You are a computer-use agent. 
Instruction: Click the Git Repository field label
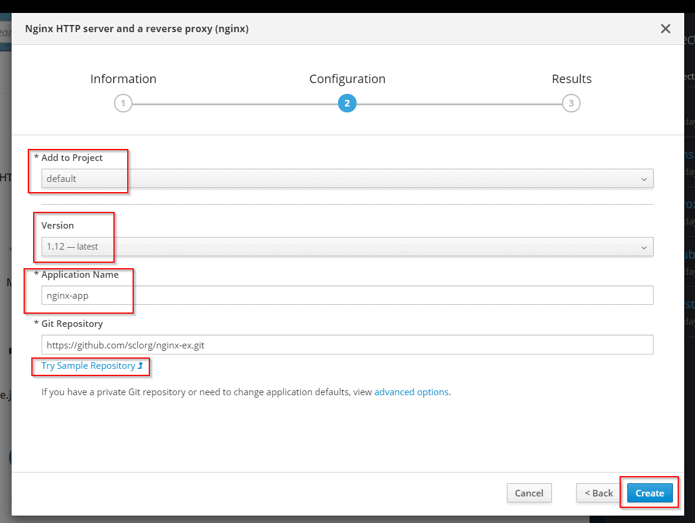click(x=72, y=323)
